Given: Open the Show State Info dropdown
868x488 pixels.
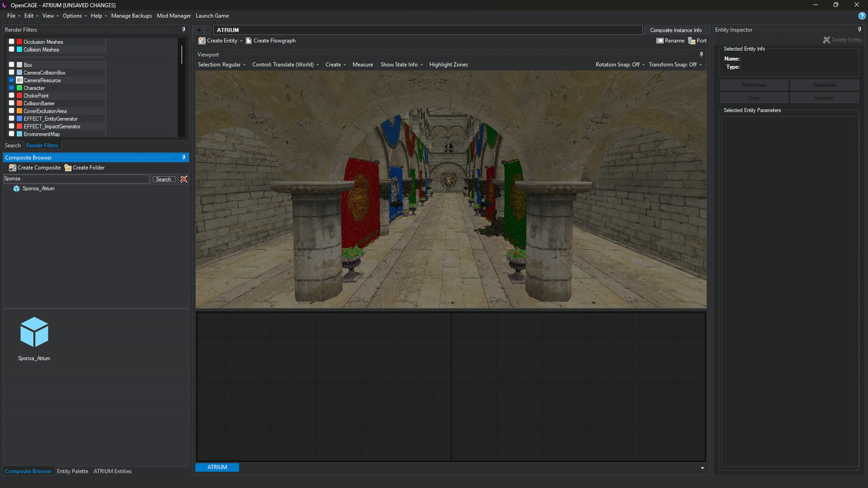Looking at the screenshot, I should click(401, 65).
